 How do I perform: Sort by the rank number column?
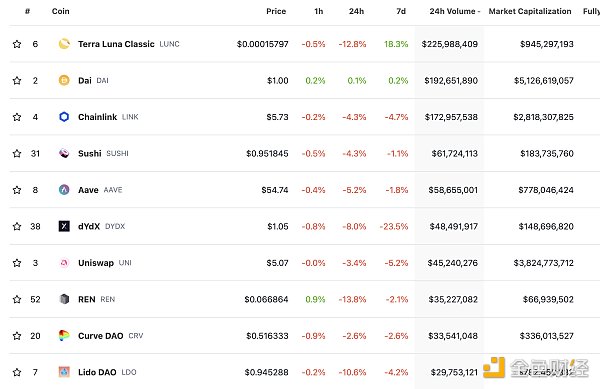coord(28,11)
